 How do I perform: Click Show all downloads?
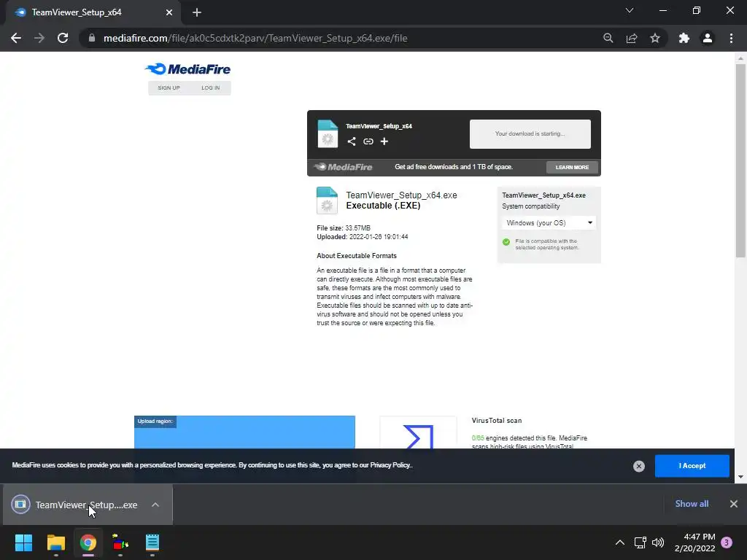pos(692,504)
